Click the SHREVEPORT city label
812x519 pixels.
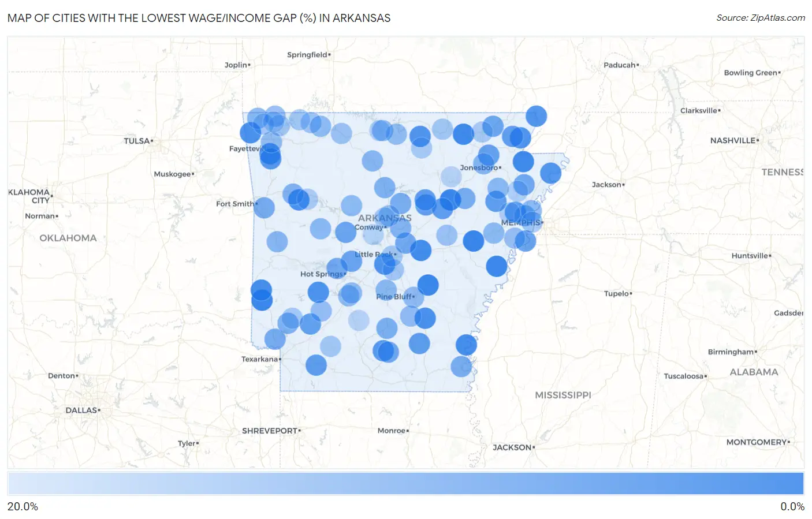[x=270, y=431]
